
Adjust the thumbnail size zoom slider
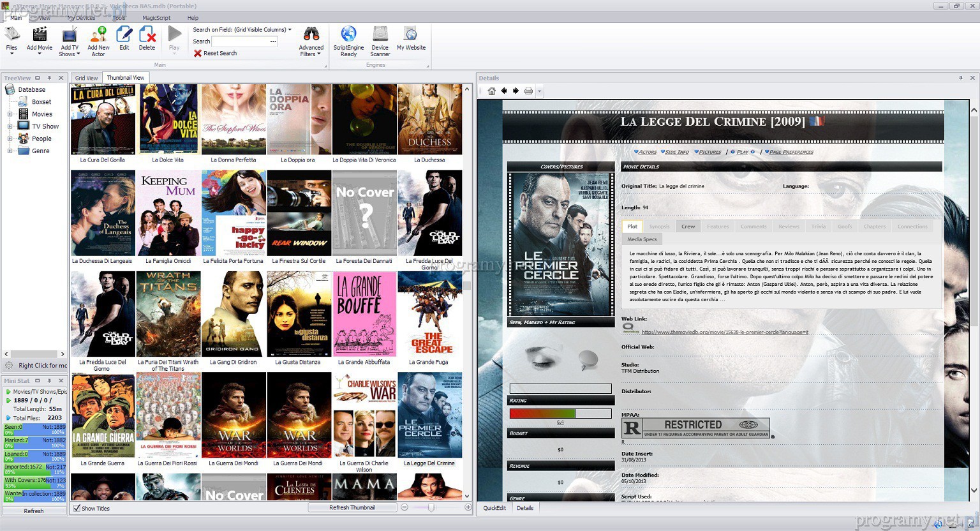click(x=431, y=507)
